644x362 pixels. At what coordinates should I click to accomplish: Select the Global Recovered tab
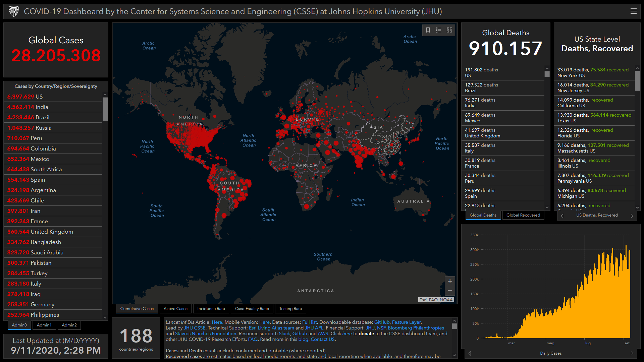[523, 215]
